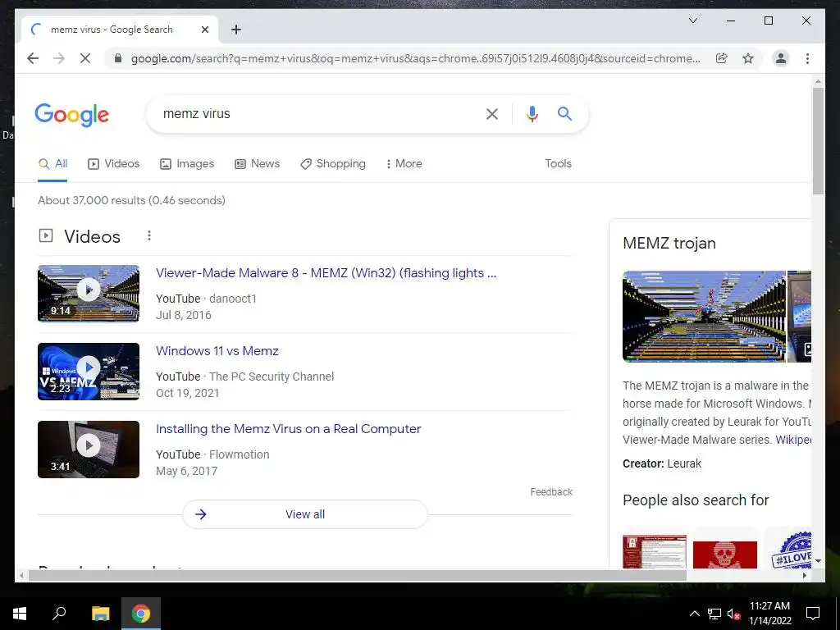Screen dimensions: 840x630
Task: Open the Leurak creator entry
Action: click(x=683, y=464)
